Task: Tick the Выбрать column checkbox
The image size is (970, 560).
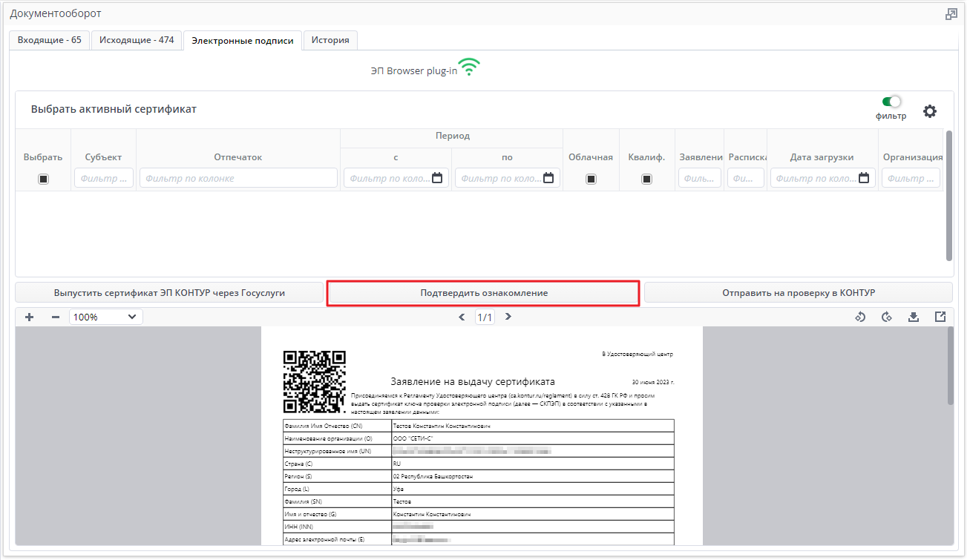Action: (x=43, y=179)
